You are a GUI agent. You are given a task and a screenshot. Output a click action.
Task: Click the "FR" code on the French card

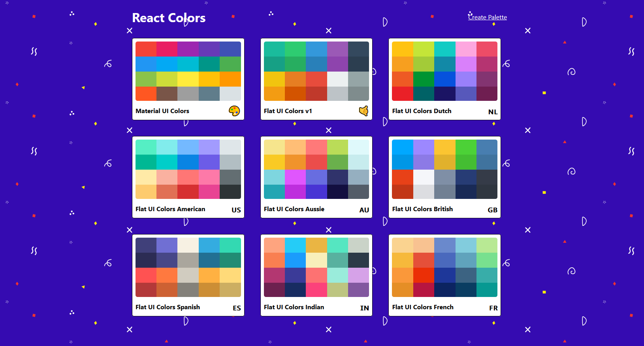point(493,308)
